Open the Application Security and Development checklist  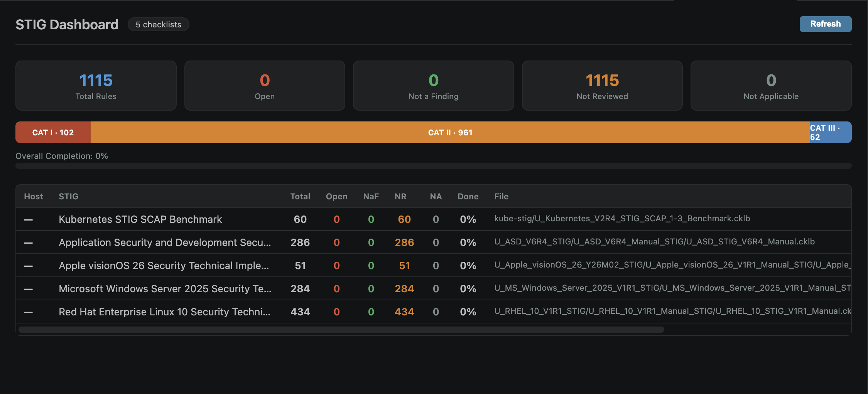165,242
